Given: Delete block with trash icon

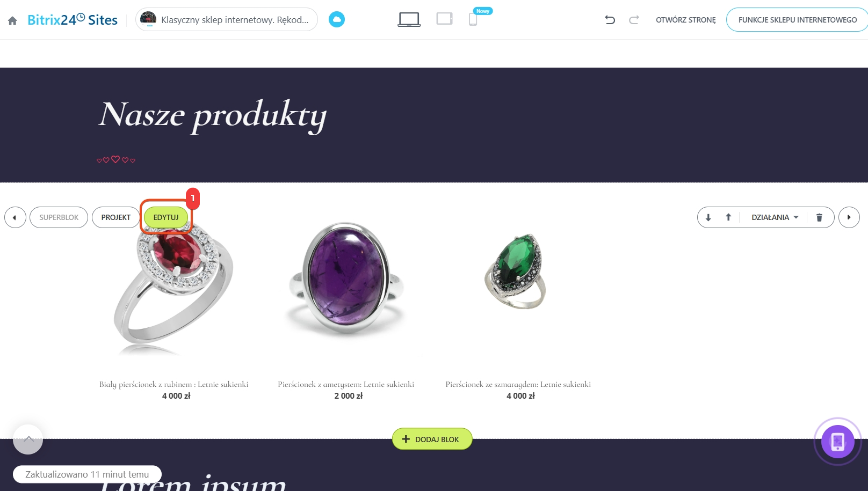Looking at the screenshot, I should (x=819, y=217).
